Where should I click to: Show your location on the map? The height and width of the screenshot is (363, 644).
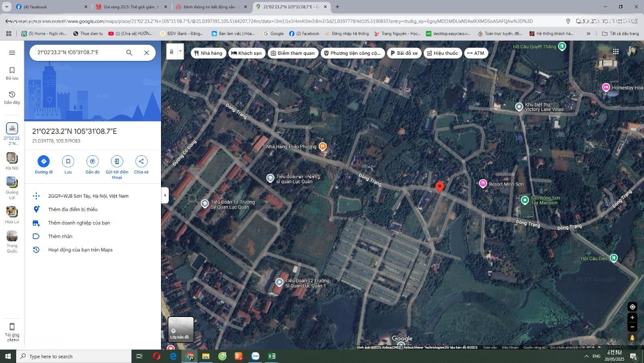click(x=632, y=307)
